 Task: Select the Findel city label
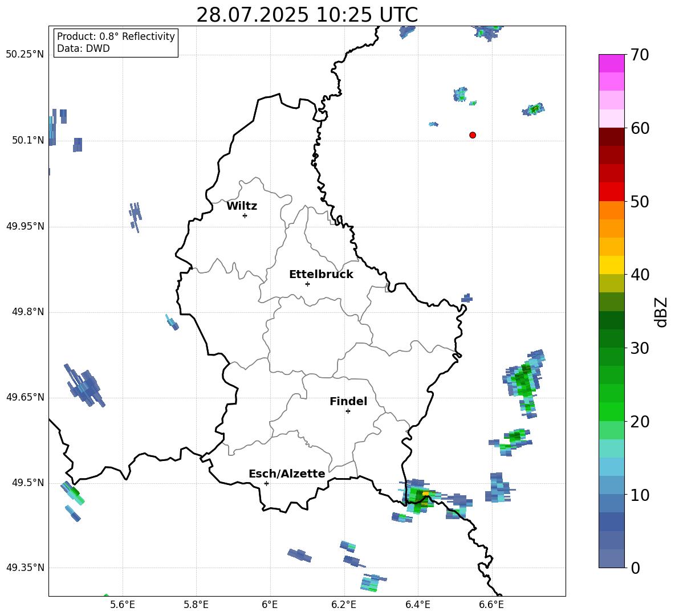[x=348, y=401]
